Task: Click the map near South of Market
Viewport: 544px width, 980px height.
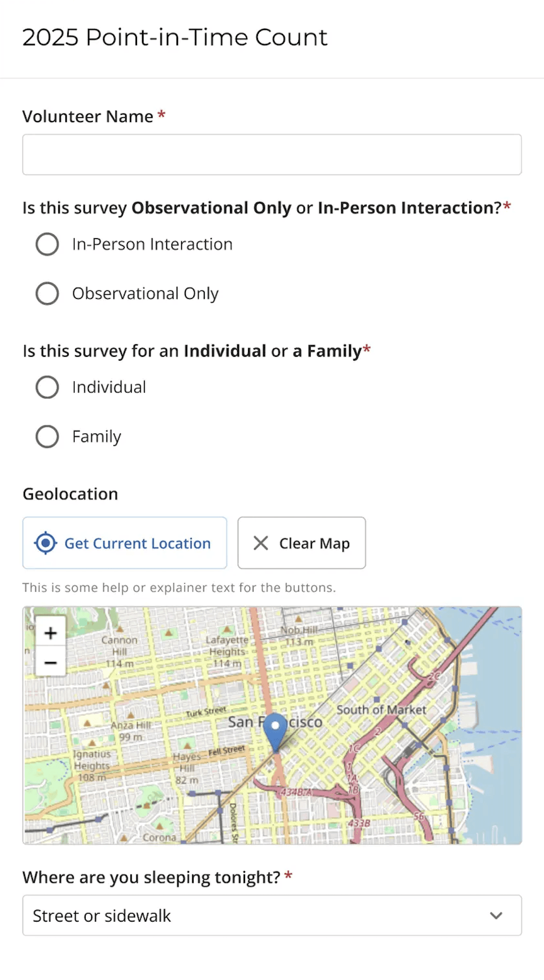Action: pyautogui.click(x=381, y=710)
